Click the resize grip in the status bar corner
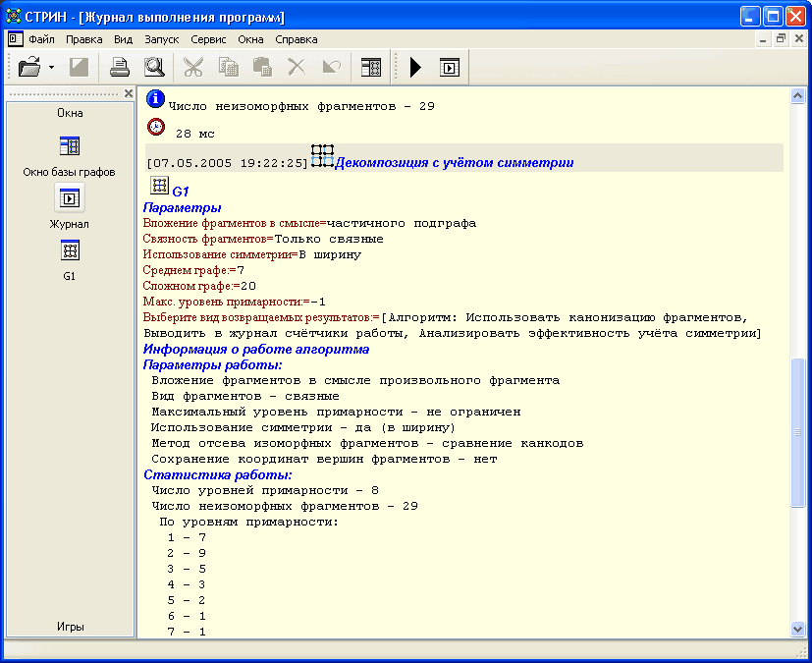This screenshot has width=812, height=663. point(801,651)
